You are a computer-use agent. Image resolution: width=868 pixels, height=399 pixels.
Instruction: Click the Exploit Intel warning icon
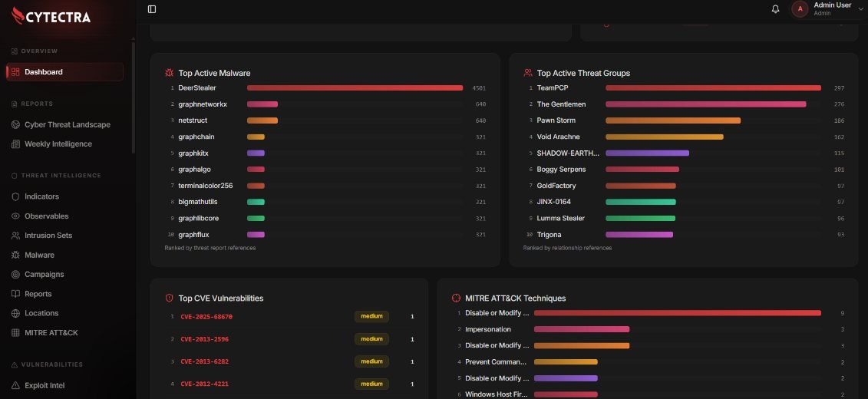(x=15, y=385)
